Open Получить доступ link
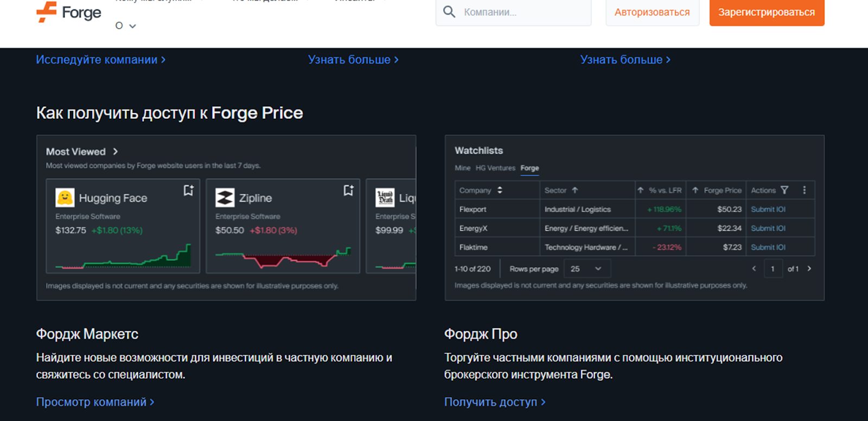Image resolution: width=868 pixels, height=421 pixels. (x=495, y=402)
